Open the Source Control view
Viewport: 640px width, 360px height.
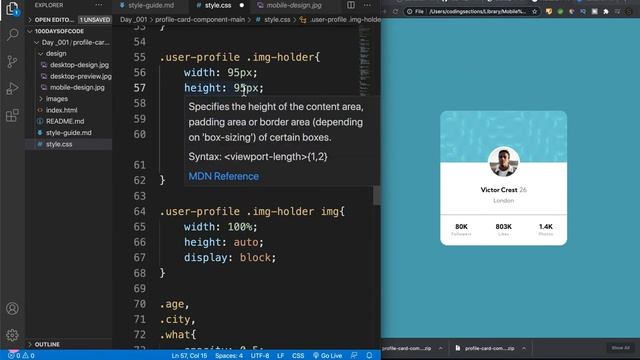tap(12, 62)
